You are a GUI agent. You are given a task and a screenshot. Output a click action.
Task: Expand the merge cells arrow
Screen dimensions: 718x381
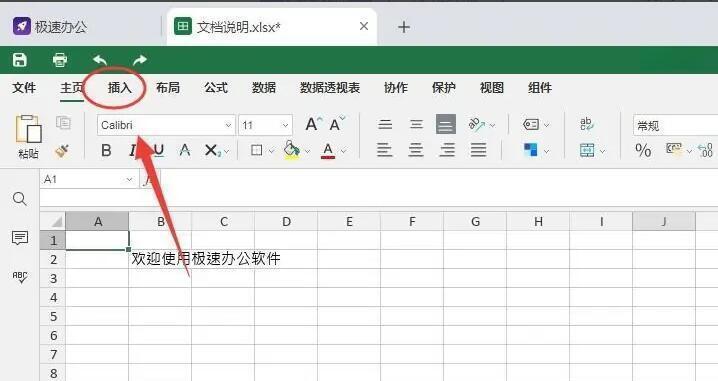[603, 151]
